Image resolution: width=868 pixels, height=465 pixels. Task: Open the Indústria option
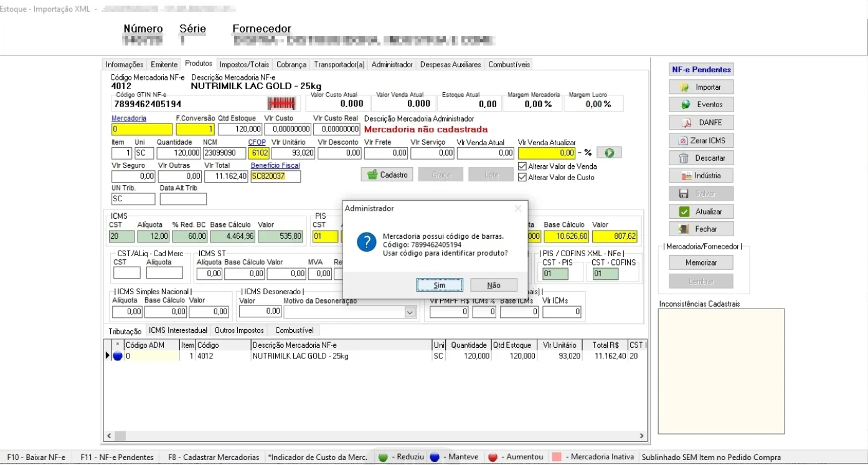(701, 176)
